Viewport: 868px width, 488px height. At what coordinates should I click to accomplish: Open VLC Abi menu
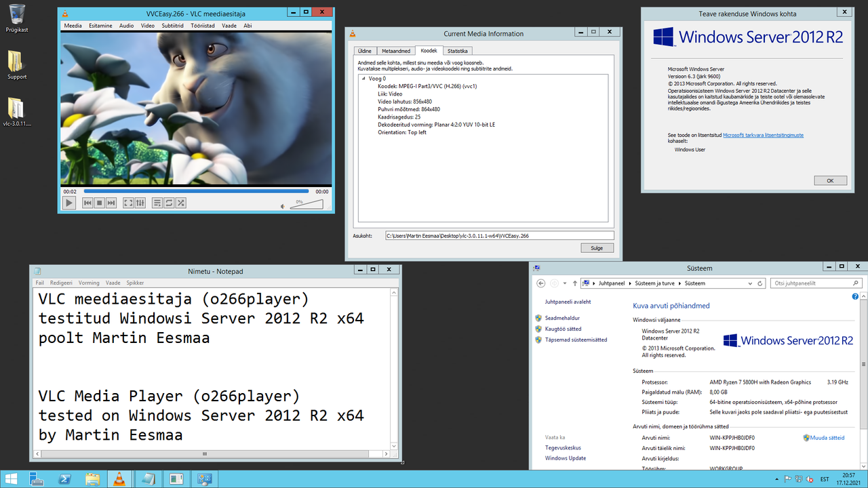point(248,25)
